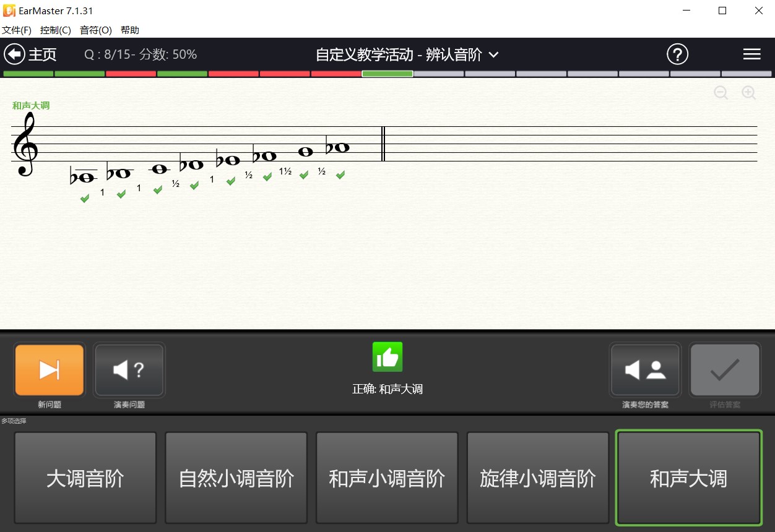775x532 pixels.
Task: Open the 音符 menu
Action: pos(95,30)
